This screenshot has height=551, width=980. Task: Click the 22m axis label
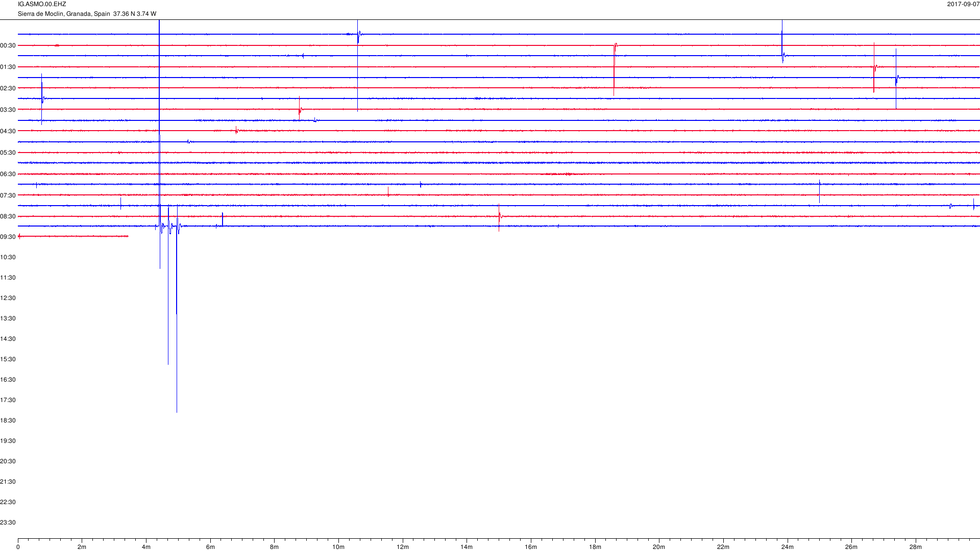(x=723, y=547)
